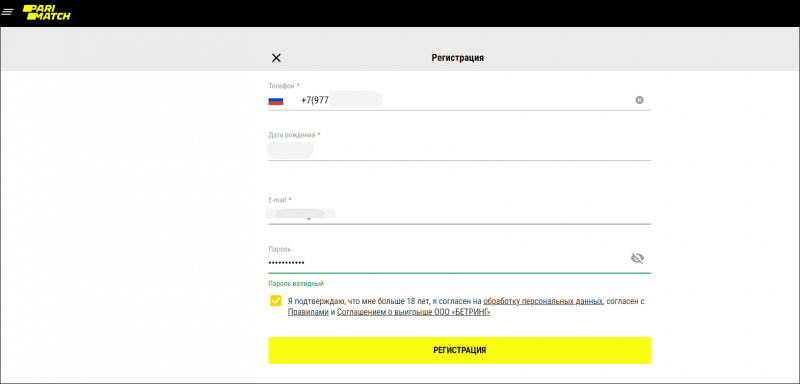Open the обработку персональных данных link
Image resolution: width=800 pixels, height=384 pixels.
click(543, 301)
